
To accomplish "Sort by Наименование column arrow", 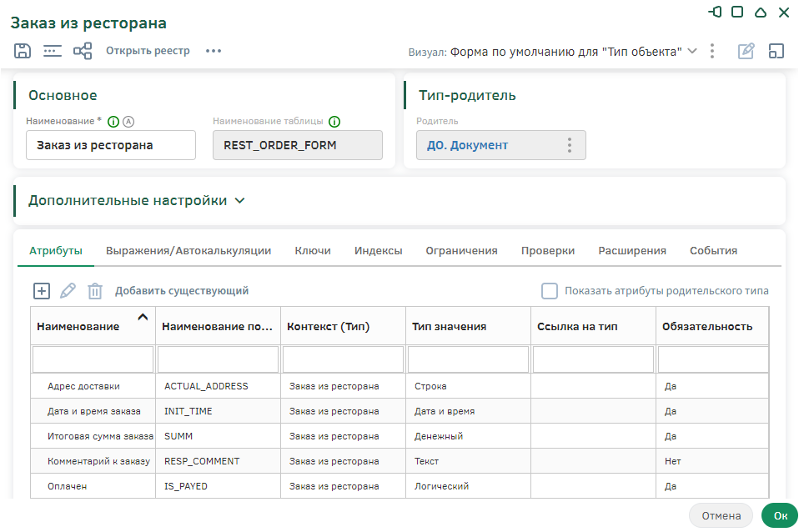I will point(143,317).
